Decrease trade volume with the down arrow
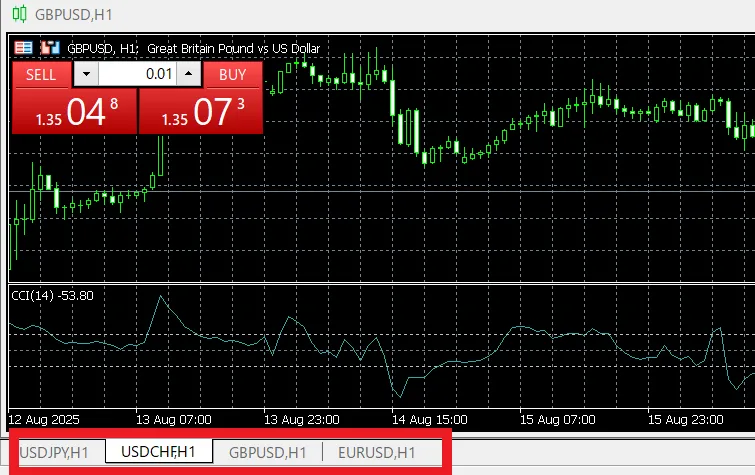The height and width of the screenshot is (475, 755). click(x=87, y=75)
